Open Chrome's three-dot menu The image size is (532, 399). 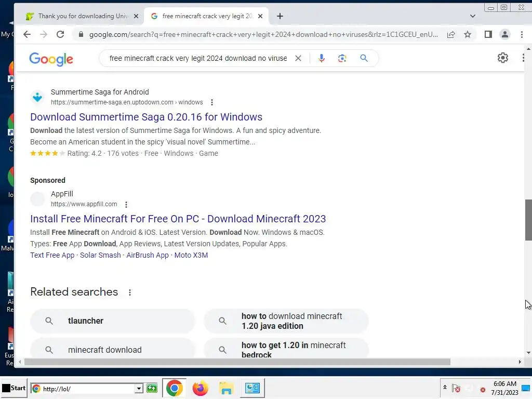point(522,34)
